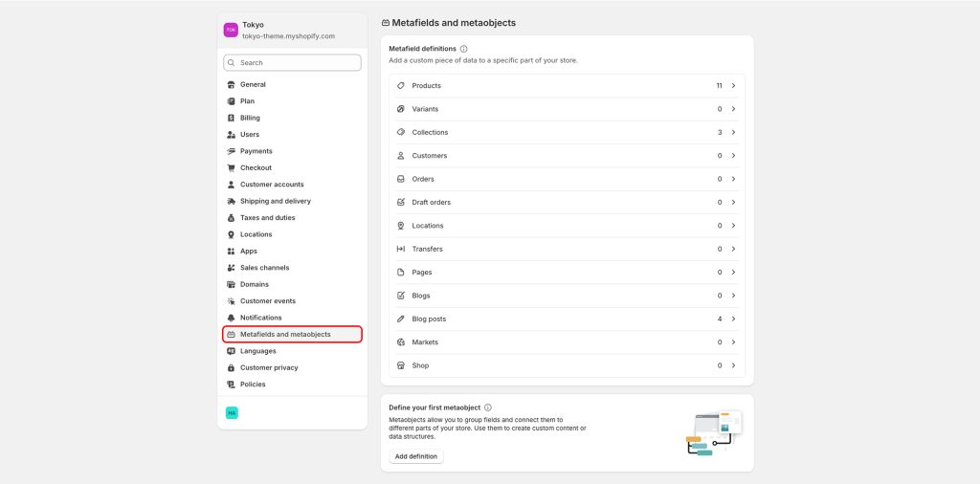Click the info icon beside Metafield definitions
The height and width of the screenshot is (484, 980).
(464, 49)
